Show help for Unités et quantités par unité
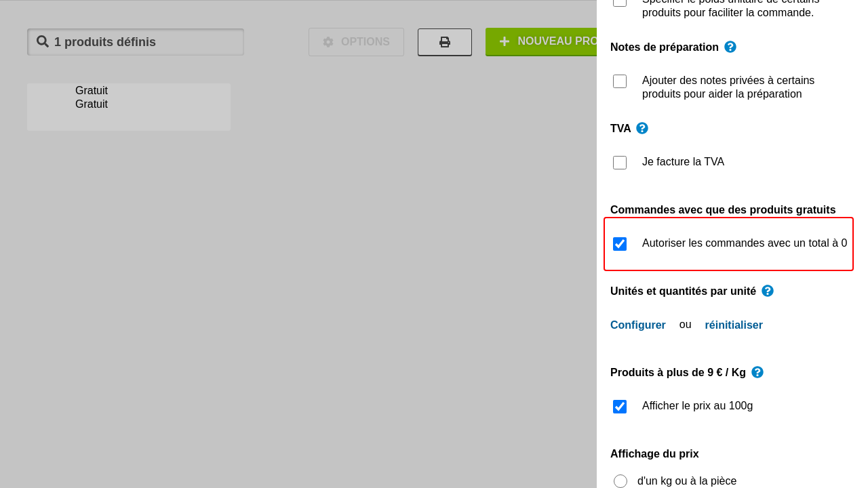This screenshot has height=488, width=868. (768, 291)
